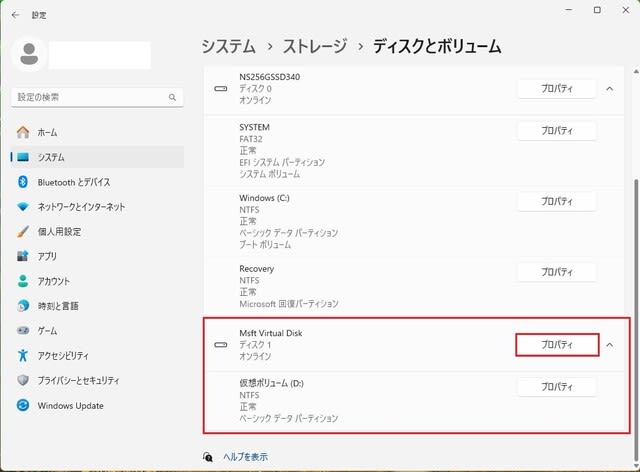Minimize the 設定 window
The height and width of the screenshot is (472, 640).
point(569,10)
